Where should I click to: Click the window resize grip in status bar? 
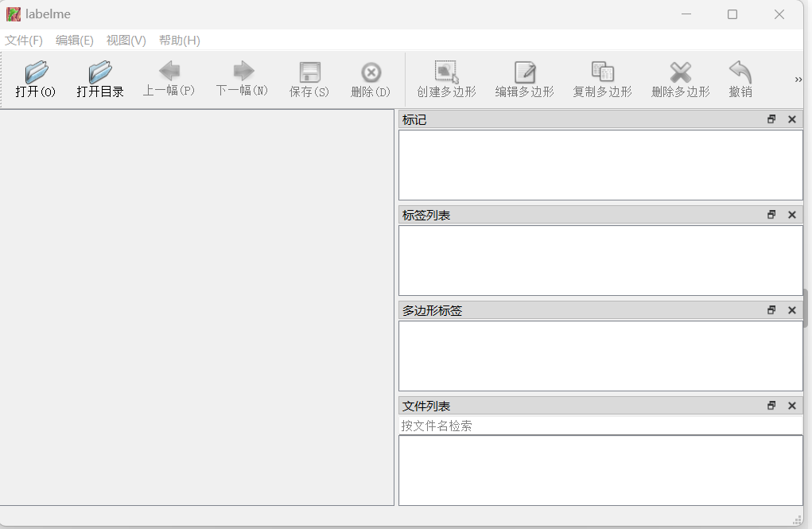(x=797, y=519)
